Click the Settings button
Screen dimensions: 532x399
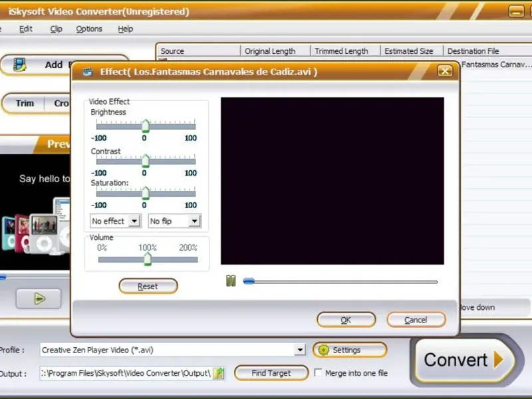point(350,350)
